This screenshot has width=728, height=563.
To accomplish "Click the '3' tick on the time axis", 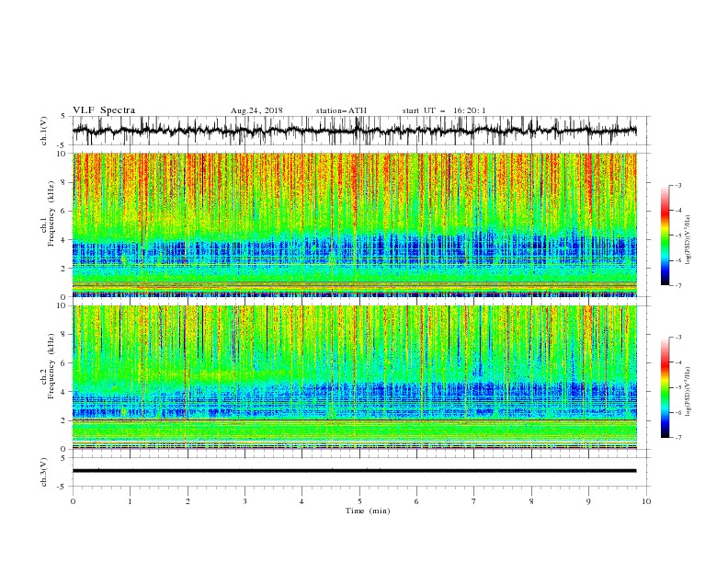I will pyautogui.click(x=245, y=501).
